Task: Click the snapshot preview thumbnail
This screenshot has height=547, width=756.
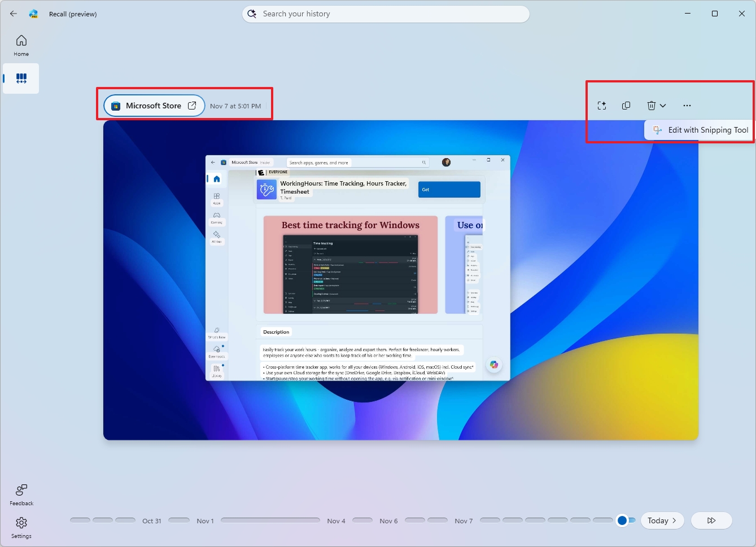Action: (x=401, y=279)
